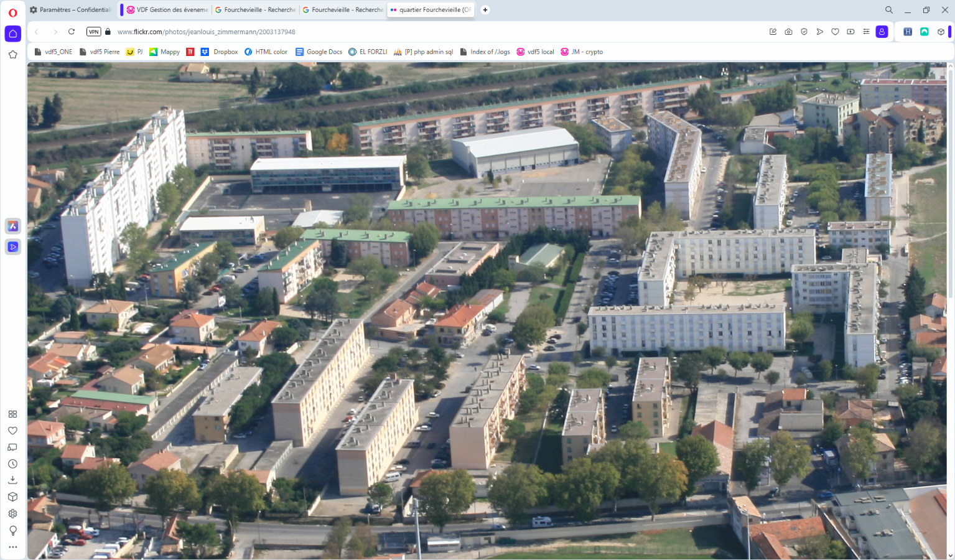Screen dimensions: 955x560
Task: Open the ad blocker shield icon
Action: click(804, 32)
